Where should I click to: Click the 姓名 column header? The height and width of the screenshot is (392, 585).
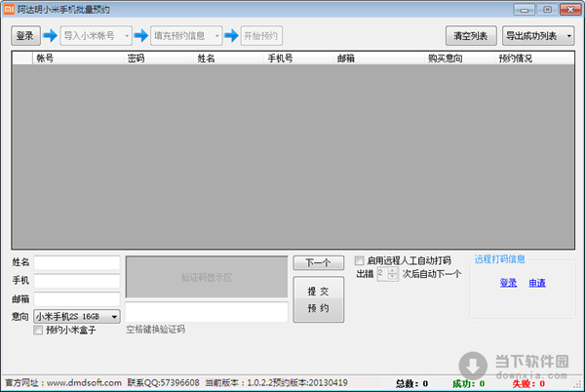pyautogui.click(x=228, y=59)
